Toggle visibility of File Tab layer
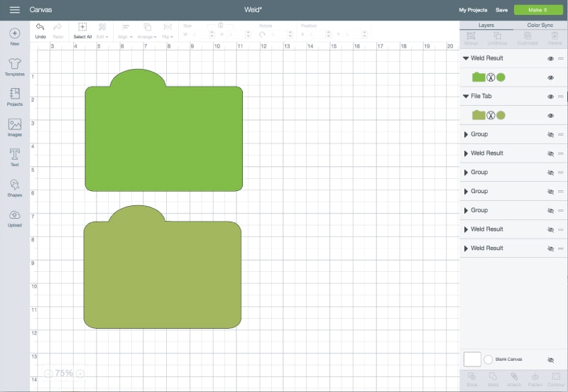 (550, 97)
